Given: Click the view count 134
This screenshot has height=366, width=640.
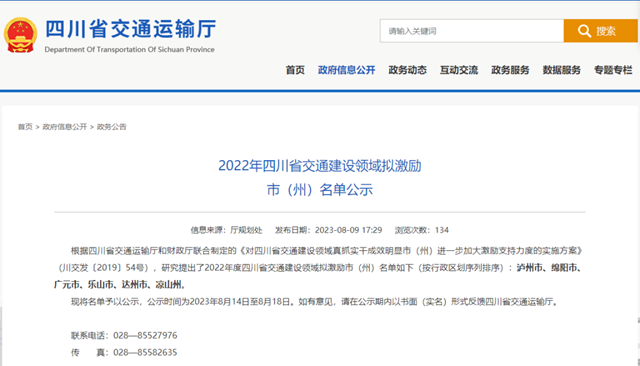Looking at the screenshot, I should click(x=442, y=230).
